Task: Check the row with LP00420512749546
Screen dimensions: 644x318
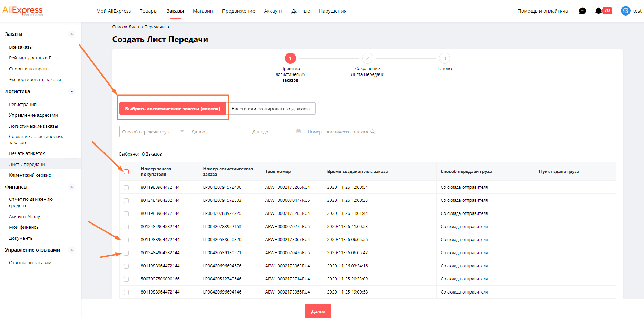Action: click(126, 279)
